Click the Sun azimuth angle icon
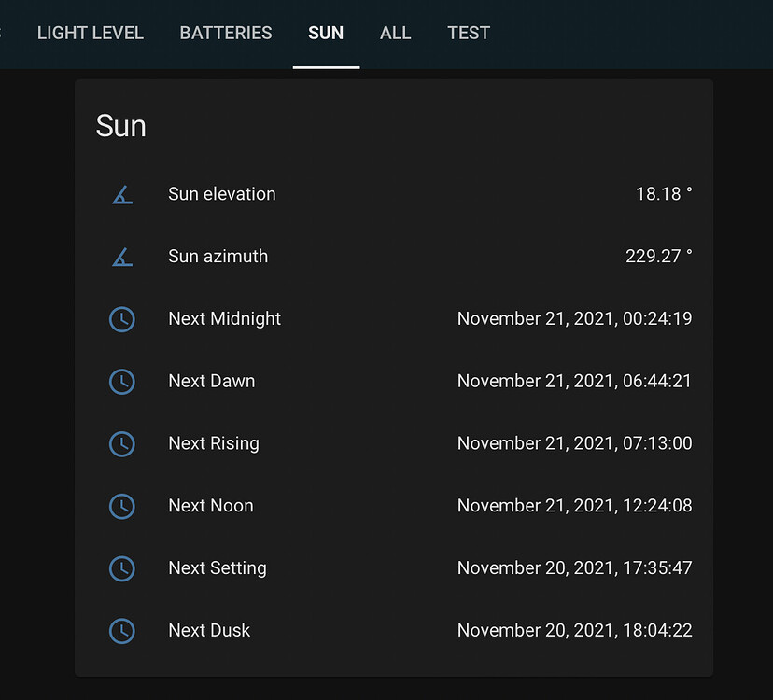 click(x=122, y=257)
